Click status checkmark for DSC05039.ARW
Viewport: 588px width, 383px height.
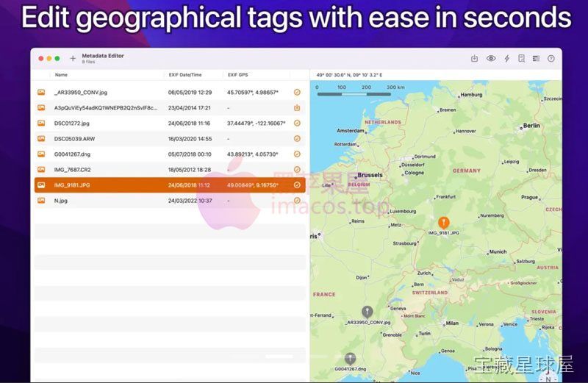[297, 138]
